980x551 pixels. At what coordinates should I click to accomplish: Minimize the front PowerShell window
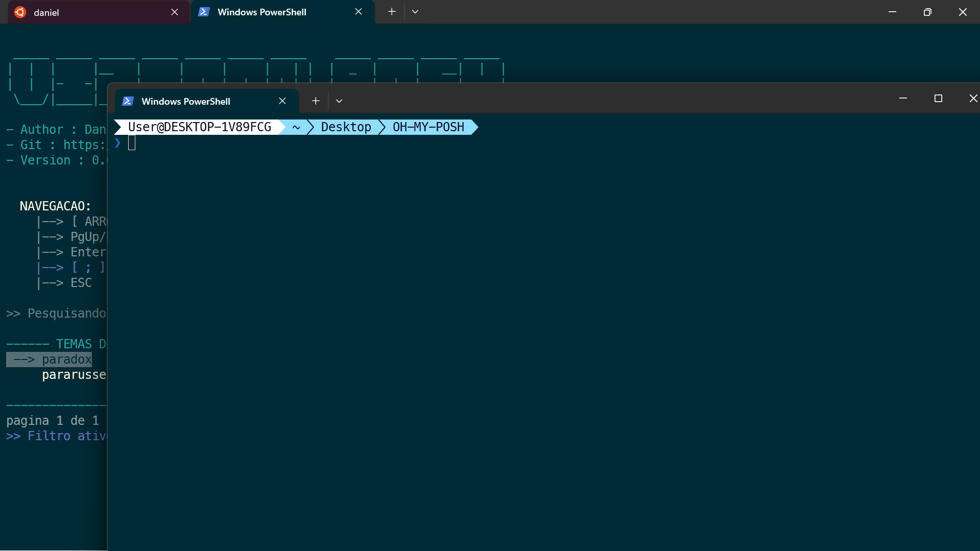pos(903,98)
